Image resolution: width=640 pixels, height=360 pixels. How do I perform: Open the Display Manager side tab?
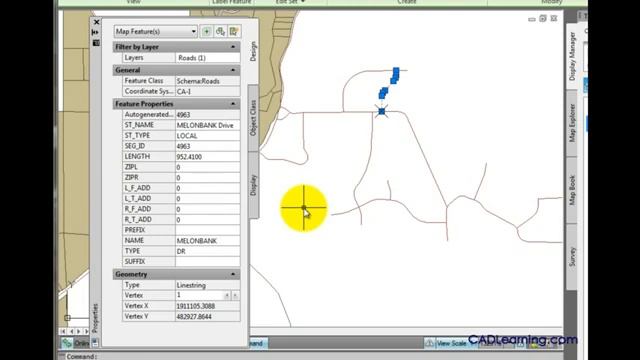tap(572, 56)
